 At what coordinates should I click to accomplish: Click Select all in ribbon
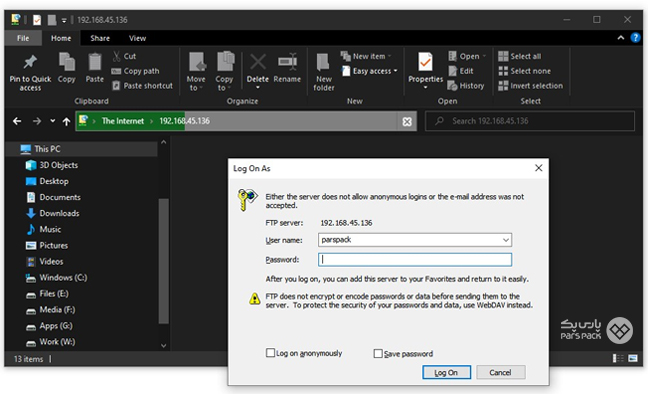tap(519, 56)
